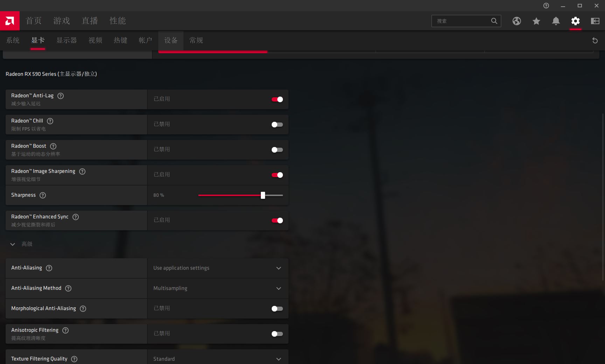Open favorites star icon
The height and width of the screenshot is (364, 605).
click(x=536, y=21)
